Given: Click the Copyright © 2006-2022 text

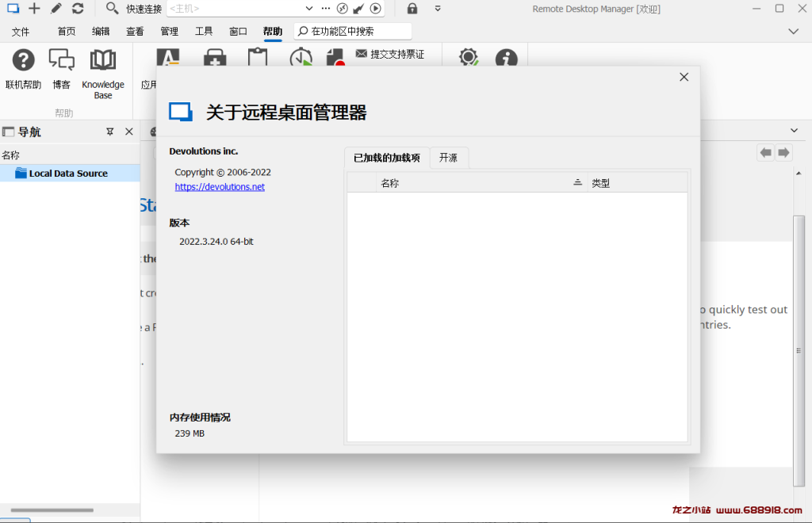Looking at the screenshot, I should point(223,172).
